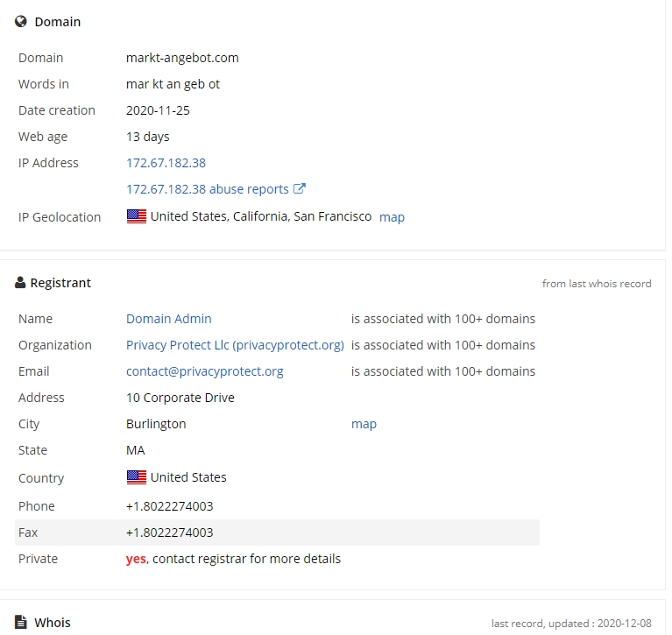Screen dimensions: 672x635
Task: Click the person icon beside Registrant heading
Action: [20, 283]
